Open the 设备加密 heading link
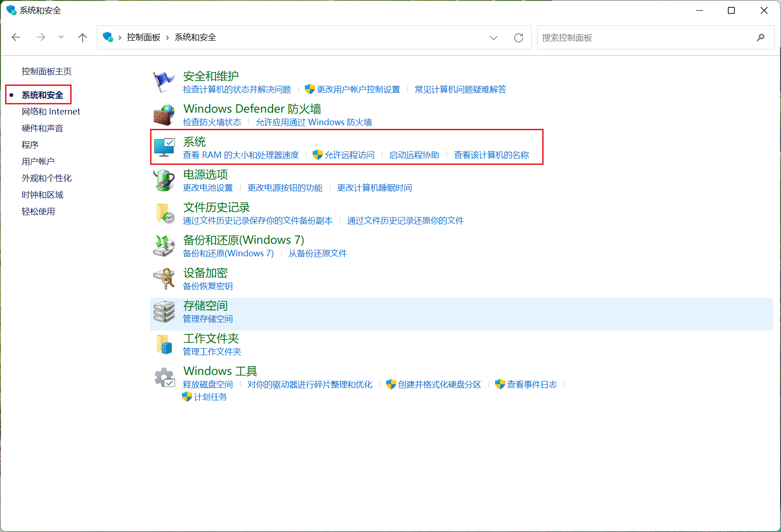The image size is (781, 532). pyautogui.click(x=206, y=273)
